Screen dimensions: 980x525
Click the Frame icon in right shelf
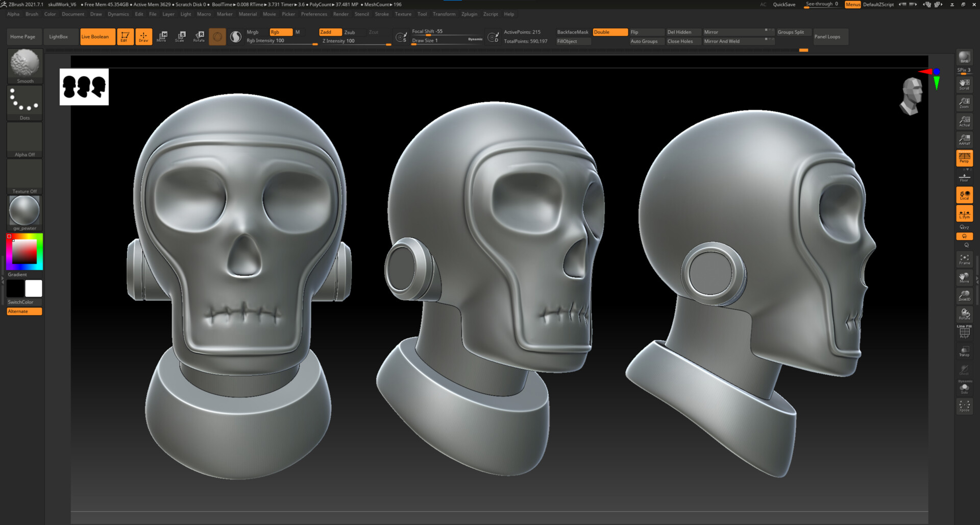(x=964, y=259)
